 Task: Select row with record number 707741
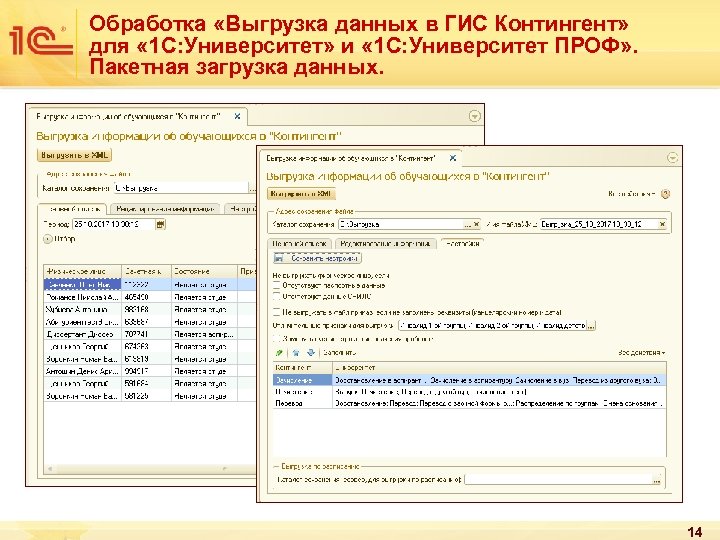[x=150, y=334]
